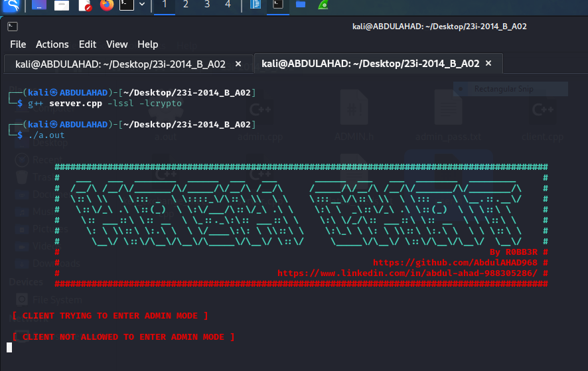Open the Edit menu
This screenshot has height=371, width=588.
tap(88, 44)
